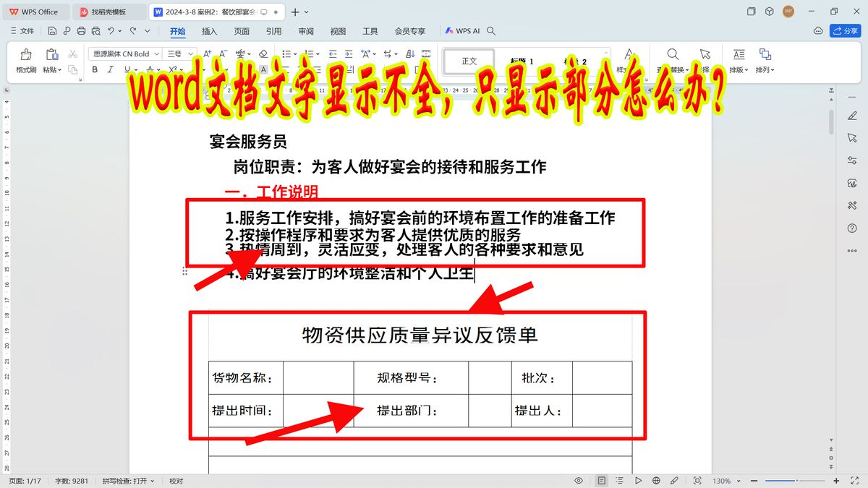Expand the bullet list dropdown
This screenshot has height=488, width=868.
point(296,53)
